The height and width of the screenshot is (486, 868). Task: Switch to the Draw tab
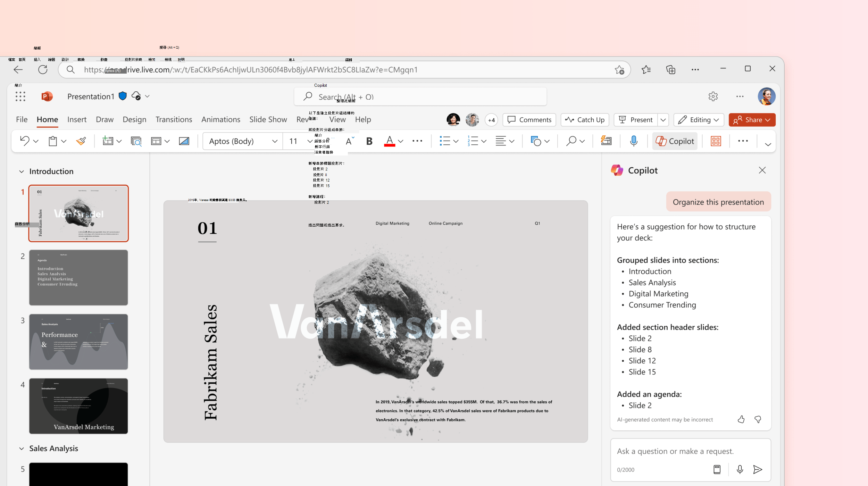[x=105, y=119]
